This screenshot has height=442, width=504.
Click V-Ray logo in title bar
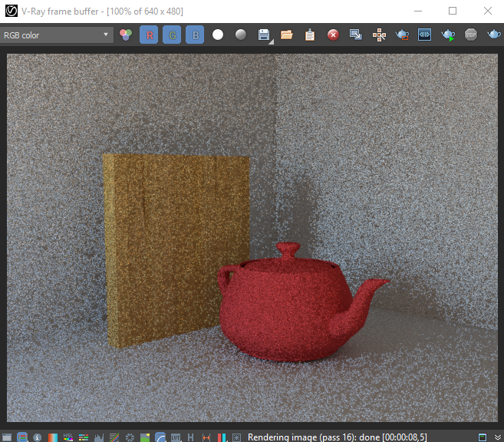coord(12,11)
